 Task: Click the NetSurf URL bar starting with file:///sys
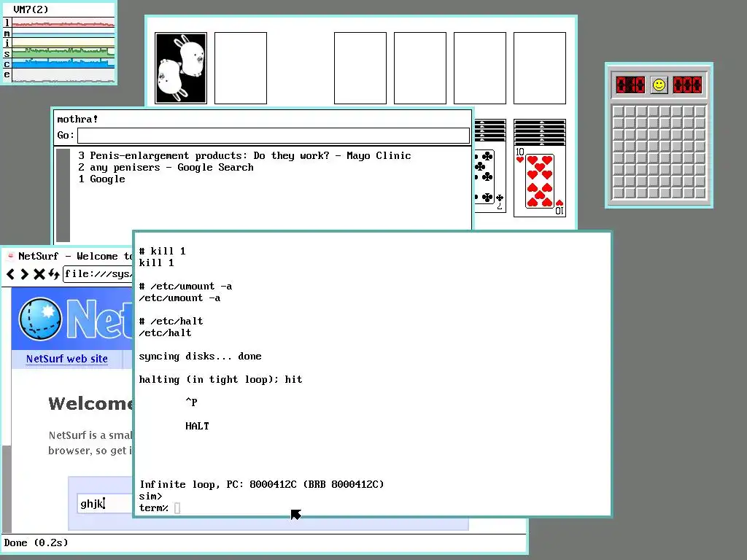[x=98, y=274]
